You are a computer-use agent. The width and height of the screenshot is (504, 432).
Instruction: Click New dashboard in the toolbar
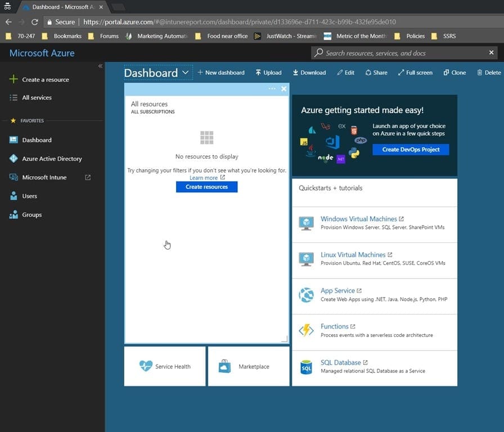point(221,73)
